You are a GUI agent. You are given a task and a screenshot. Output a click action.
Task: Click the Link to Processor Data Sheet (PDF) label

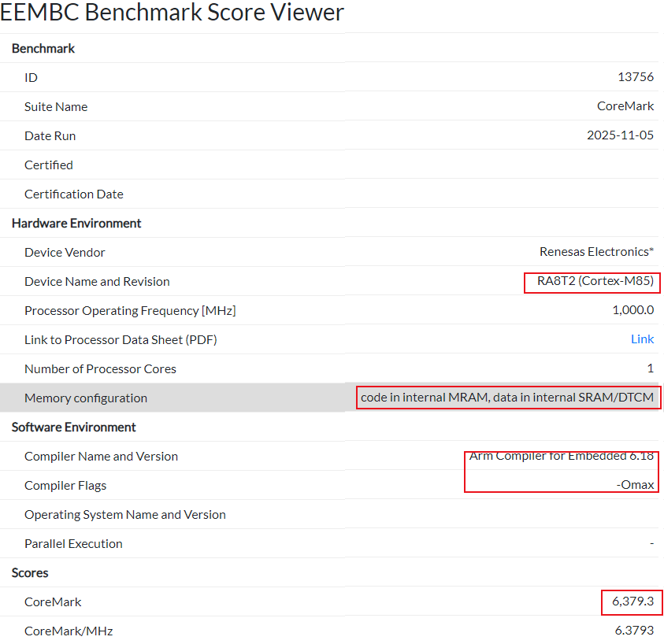[x=121, y=340]
